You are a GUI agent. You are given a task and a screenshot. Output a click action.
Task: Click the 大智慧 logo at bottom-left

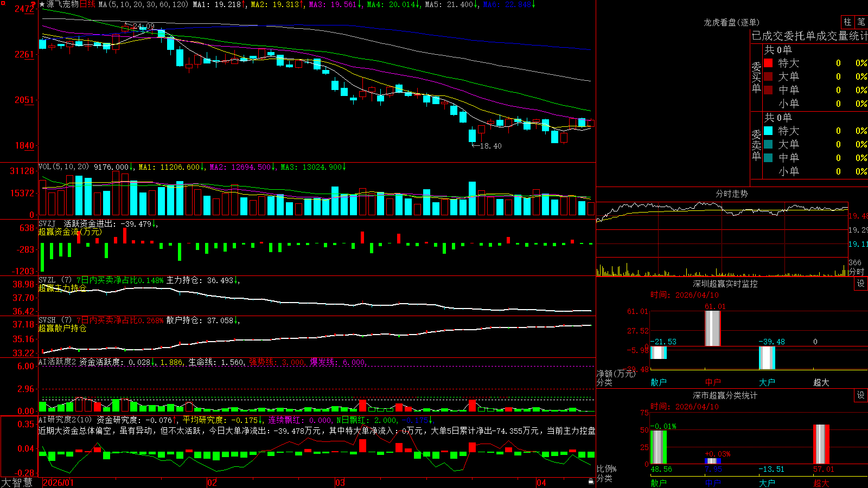coord(17,482)
